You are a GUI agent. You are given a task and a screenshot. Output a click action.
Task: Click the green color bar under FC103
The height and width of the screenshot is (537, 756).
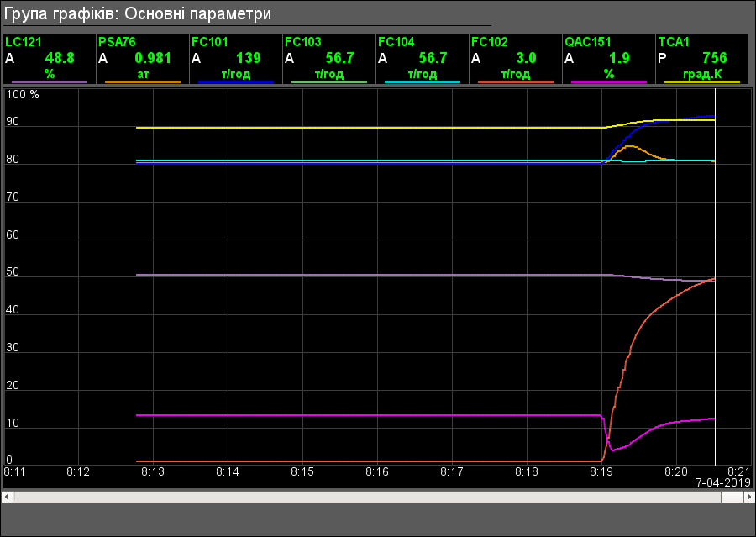coord(329,82)
